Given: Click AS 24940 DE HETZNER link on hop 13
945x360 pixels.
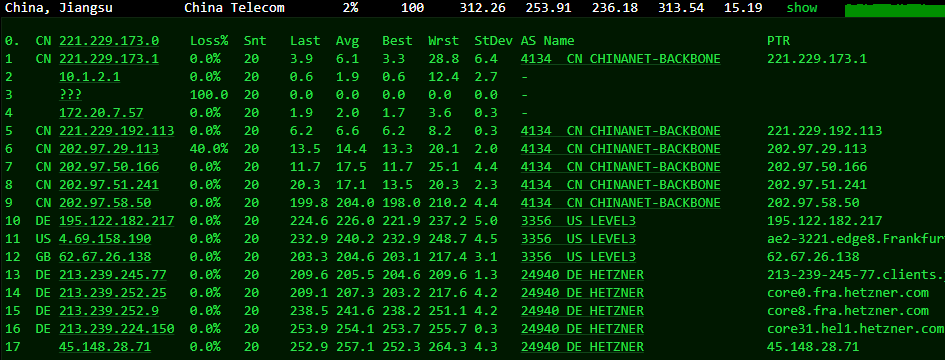Looking at the screenshot, I should pos(582,275).
